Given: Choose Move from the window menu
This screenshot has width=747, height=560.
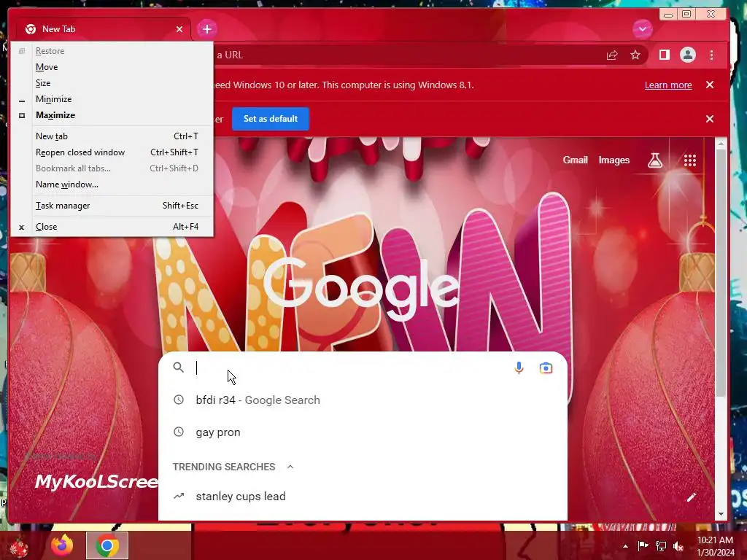Looking at the screenshot, I should coord(112,66).
